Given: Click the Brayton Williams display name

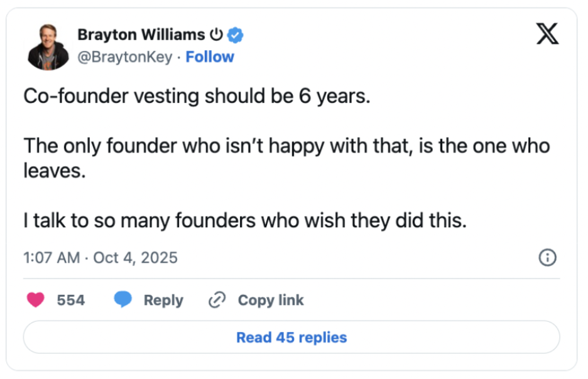Looking at the screenshot, I should click(141, 35).
